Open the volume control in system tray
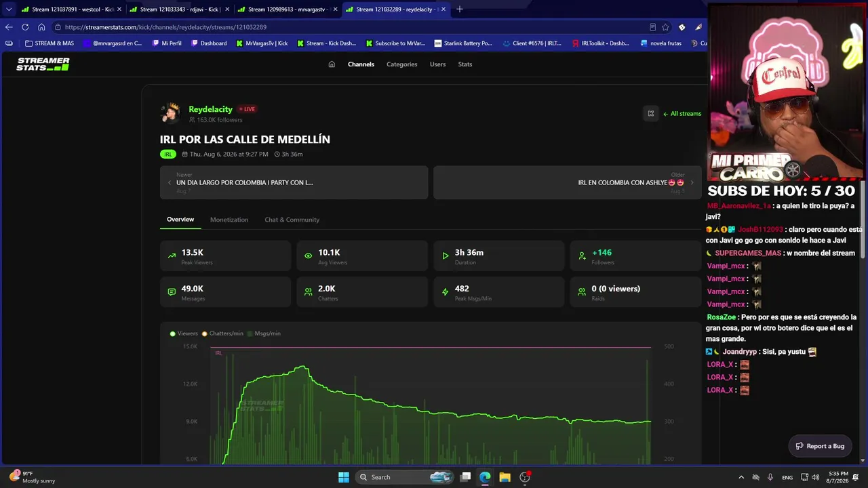 point(816,477)
